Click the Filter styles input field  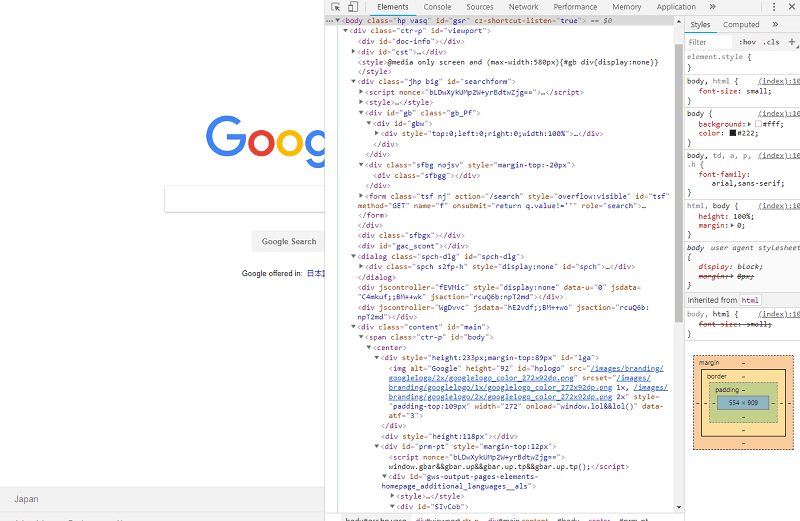(708, 42)
